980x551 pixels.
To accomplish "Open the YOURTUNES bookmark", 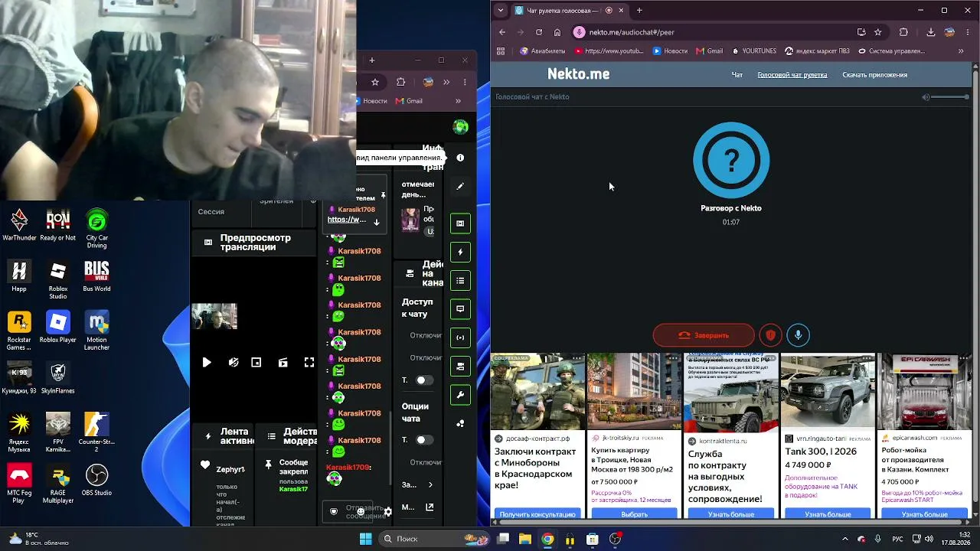I will click(754, 51).
